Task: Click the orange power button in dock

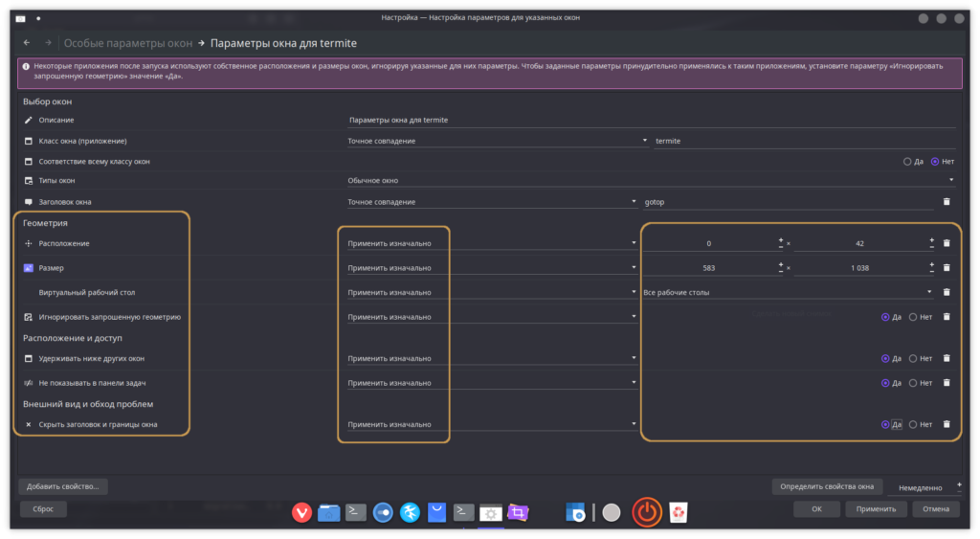Action: 647,511
